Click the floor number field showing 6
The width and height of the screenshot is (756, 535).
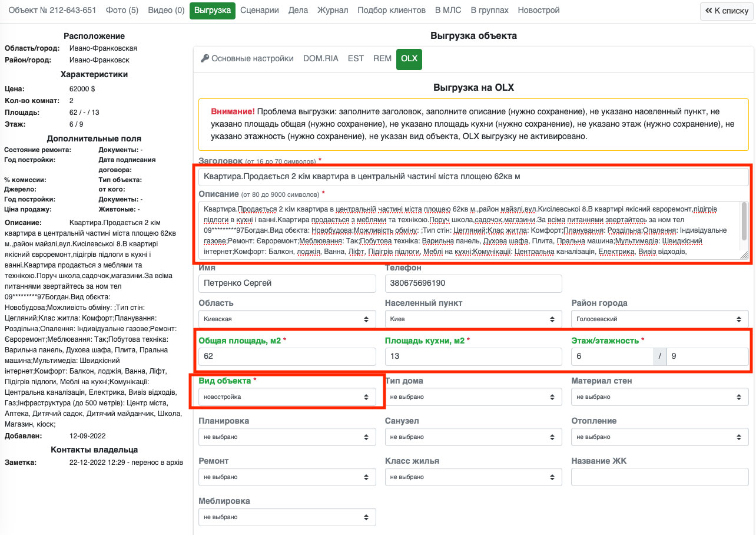tap(612, 356)
